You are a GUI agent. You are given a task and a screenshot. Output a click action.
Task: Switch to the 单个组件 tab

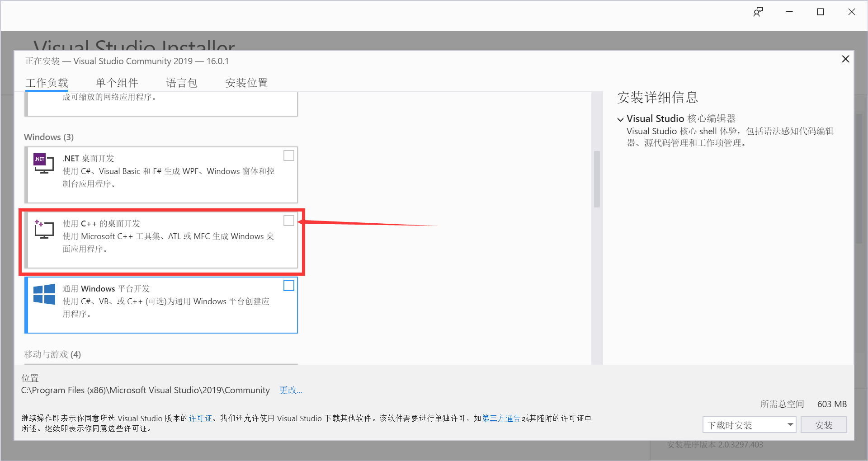[x=117, y=83]
